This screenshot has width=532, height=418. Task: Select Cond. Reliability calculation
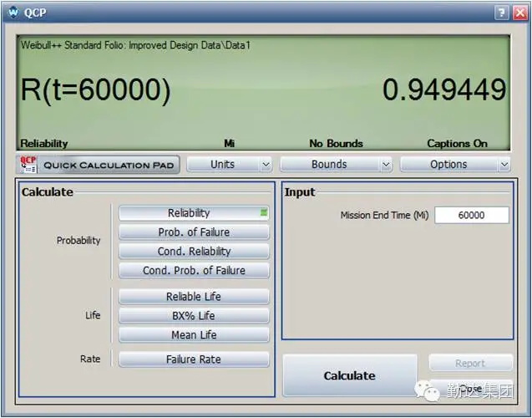coord(194,252)
